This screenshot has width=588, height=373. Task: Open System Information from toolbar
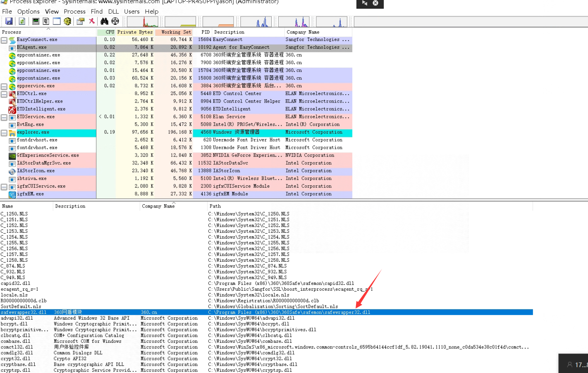(x=36, y=21)
